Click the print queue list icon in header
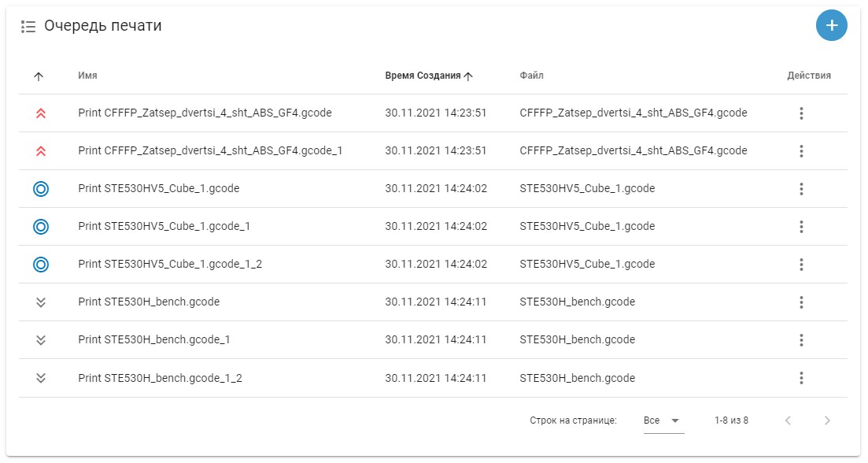The height and width of the screenshot is (463, 868). (28, 26)
